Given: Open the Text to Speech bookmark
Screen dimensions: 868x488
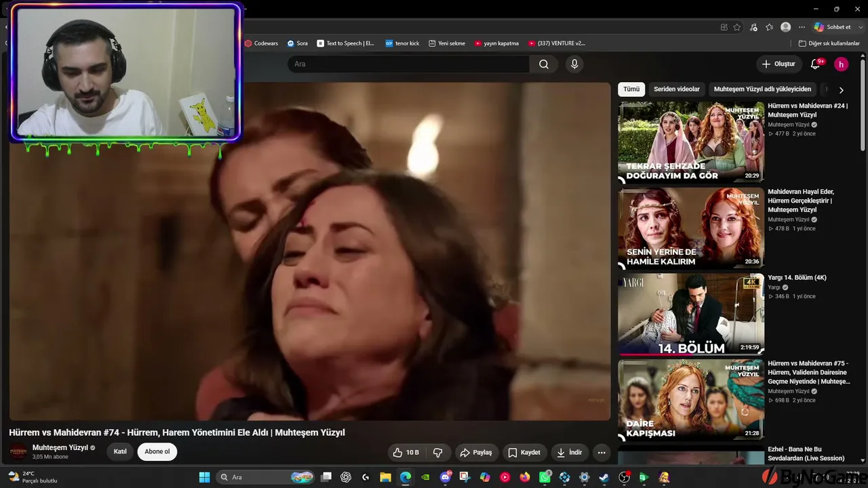Looking at the screenshot, I should coord(346,43).
